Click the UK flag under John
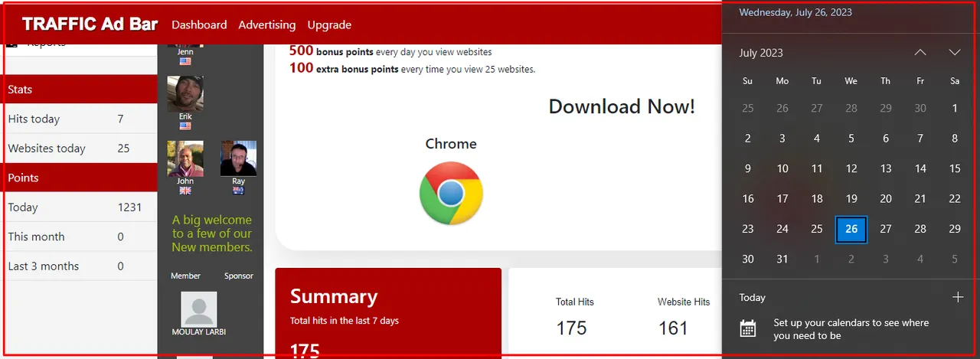The height and width of the screenshot is (359, 980). click(185, 191)
